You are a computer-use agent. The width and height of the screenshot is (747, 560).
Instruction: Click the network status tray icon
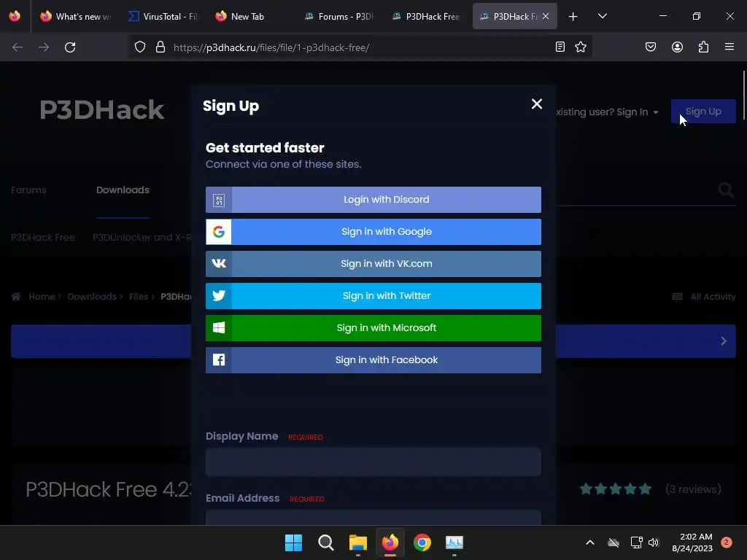636,542
